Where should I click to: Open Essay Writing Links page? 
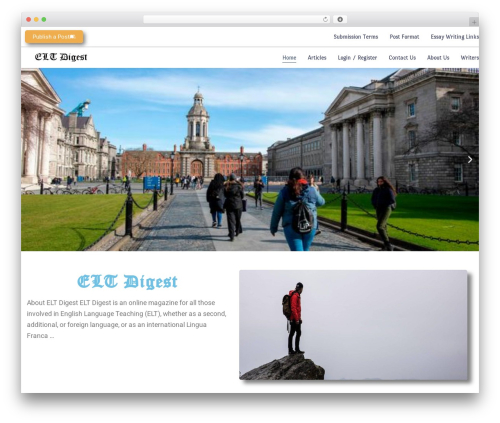coord(455,37)
